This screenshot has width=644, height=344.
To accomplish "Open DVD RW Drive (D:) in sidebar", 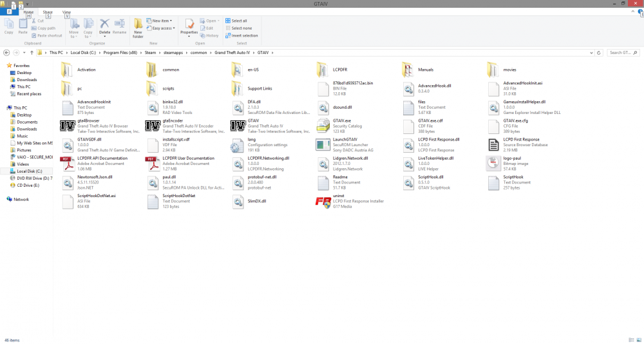I will pos(31,178).
